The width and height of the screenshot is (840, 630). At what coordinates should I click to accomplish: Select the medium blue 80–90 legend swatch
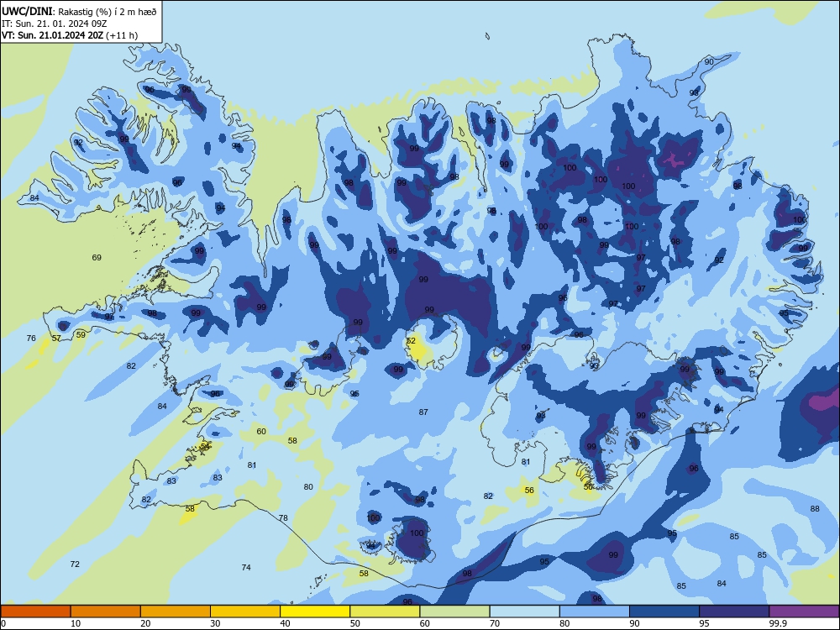[595, 612]
